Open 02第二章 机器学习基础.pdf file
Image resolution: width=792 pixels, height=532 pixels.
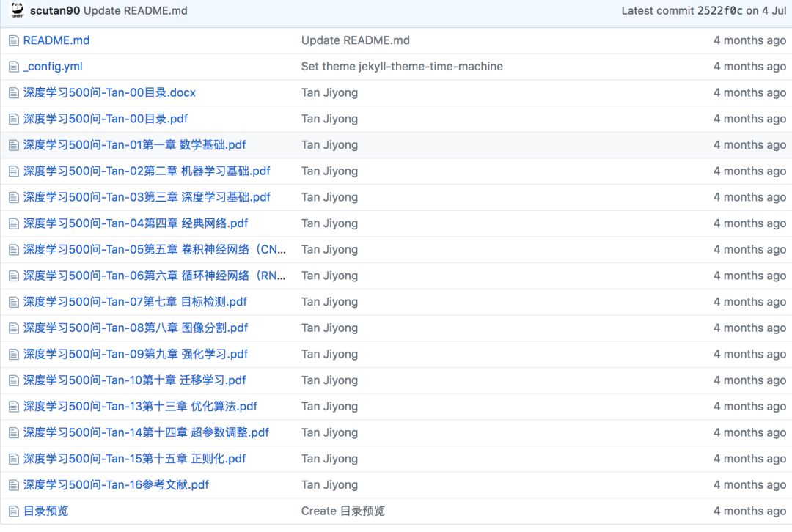pos(147,171)
